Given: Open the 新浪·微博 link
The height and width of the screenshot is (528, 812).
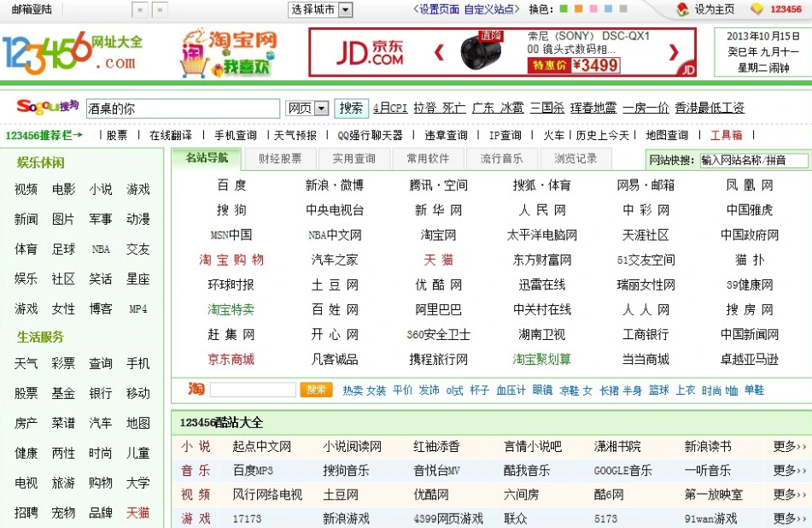Looking at the screenshot, I should (x=335, y=185).
